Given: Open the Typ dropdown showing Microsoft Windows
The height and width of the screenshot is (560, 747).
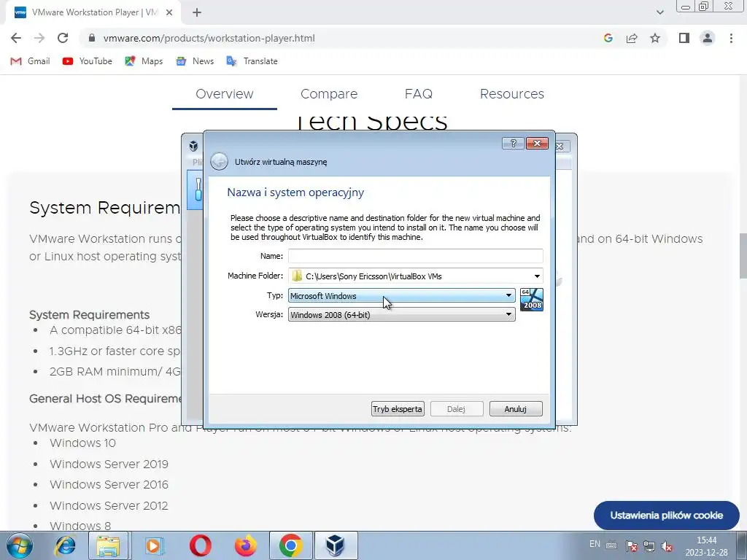Looking at the screenshot, I should (402, 296).
